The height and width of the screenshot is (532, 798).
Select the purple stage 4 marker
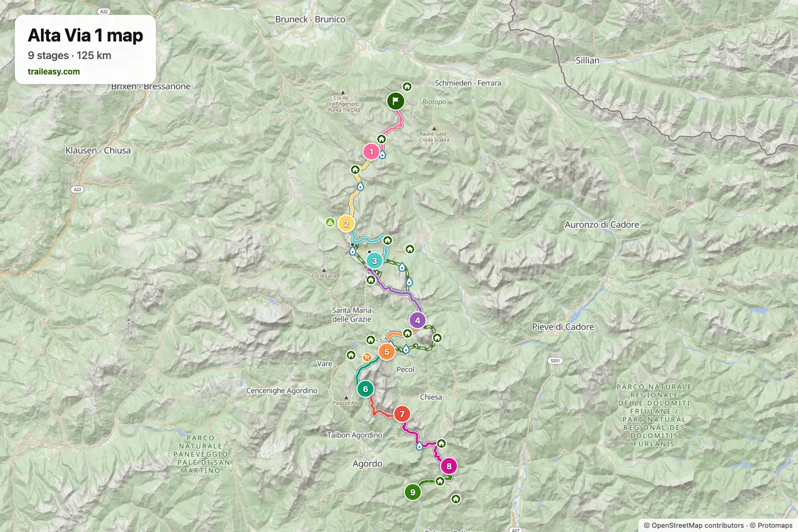[x=418, y=320]
